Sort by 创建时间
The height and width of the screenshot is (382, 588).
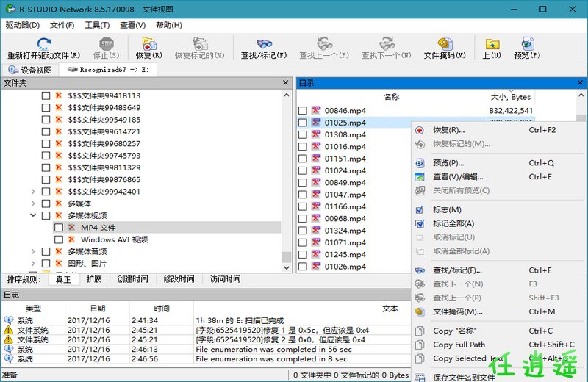(132, 279)
